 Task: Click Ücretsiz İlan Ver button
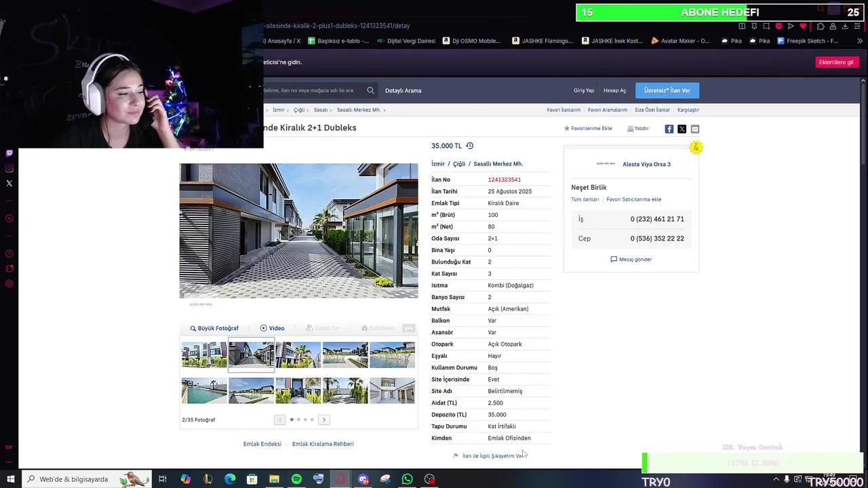pos(667,90)
